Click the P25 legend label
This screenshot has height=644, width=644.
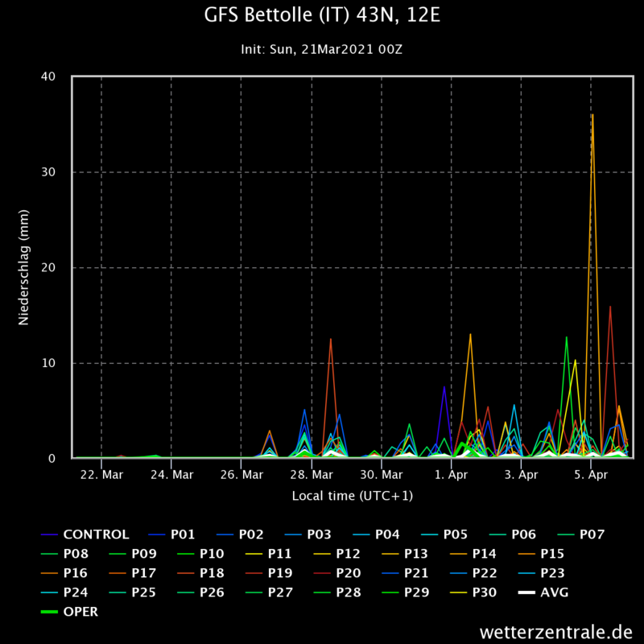click(x=144, y=592)
